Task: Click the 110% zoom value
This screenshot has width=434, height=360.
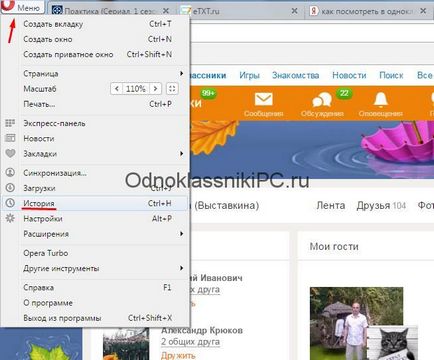Action: (x=136, y=89)
